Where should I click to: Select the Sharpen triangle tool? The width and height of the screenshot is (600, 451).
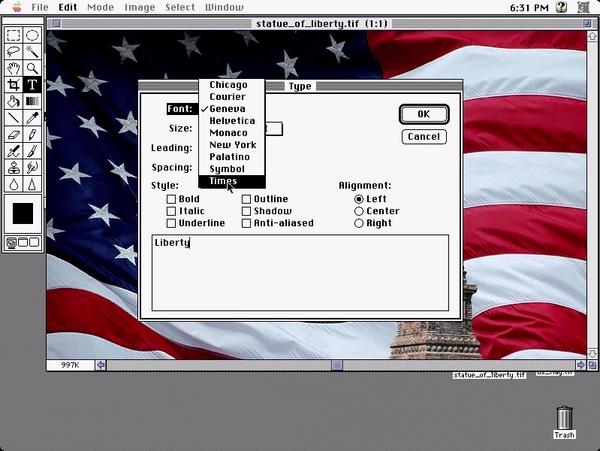click(x=32, y=184)
